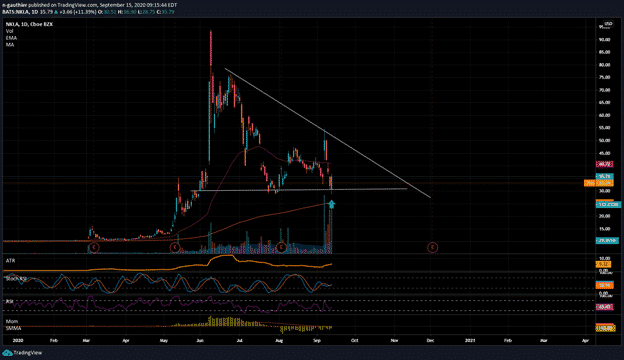The width and height of the screenshot is (624, 360).
Task: Click the Oct label on time axis
Action: pos(355,341)
